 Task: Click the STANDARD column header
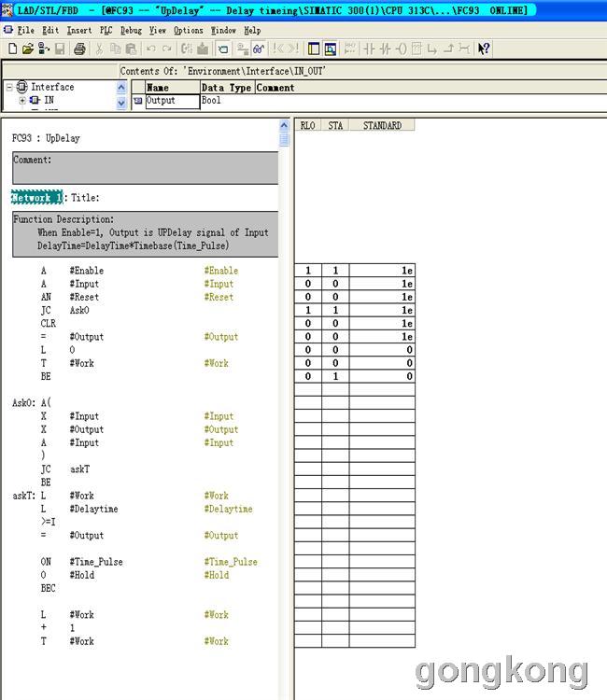pyautogui.click(x=382, y=125)
